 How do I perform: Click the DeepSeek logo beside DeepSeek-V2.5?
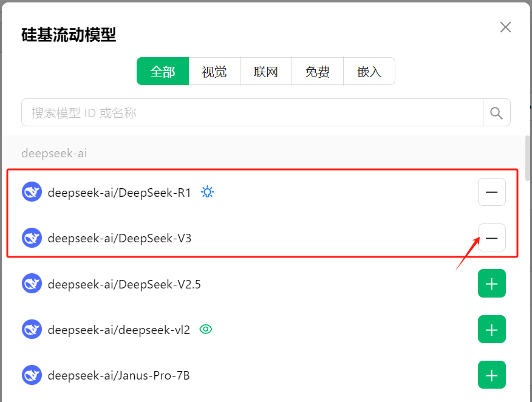pos(31,283)
